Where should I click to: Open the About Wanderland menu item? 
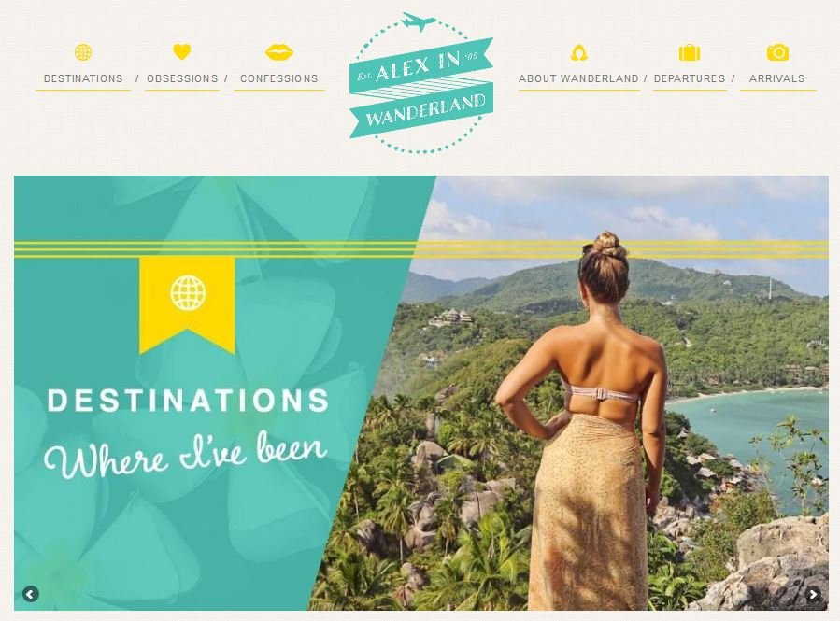coord(578,78)
